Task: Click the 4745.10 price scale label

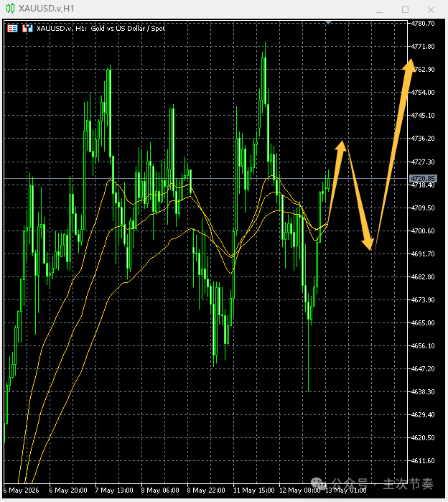Action: pyautogui.click(x=423, y=115)
